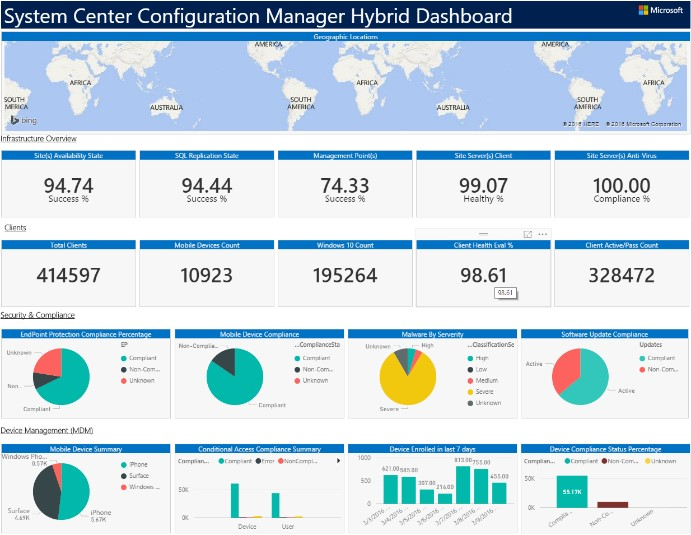Toggle Low legend in Malware chart
Viewport: 691px width, 535px height.
pyautogui.click(x=477, y=369)
